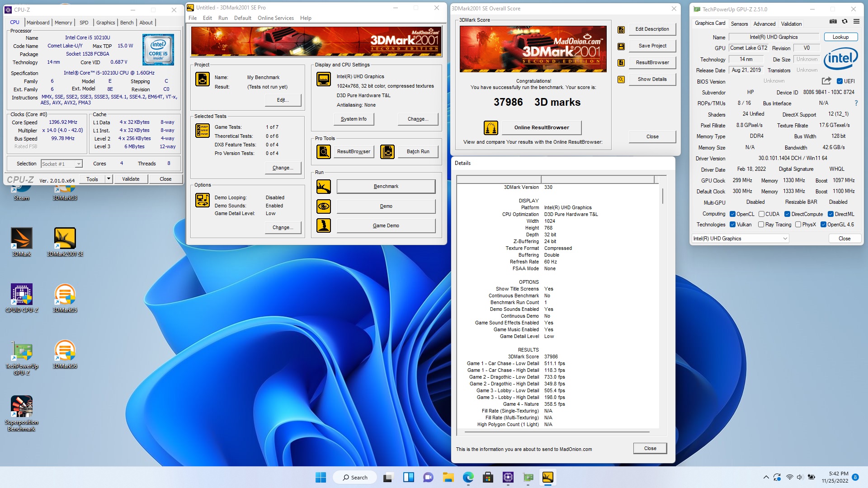The image size is (868, 488).
Task: Click the System Info button
Action: tap(354, 119)
